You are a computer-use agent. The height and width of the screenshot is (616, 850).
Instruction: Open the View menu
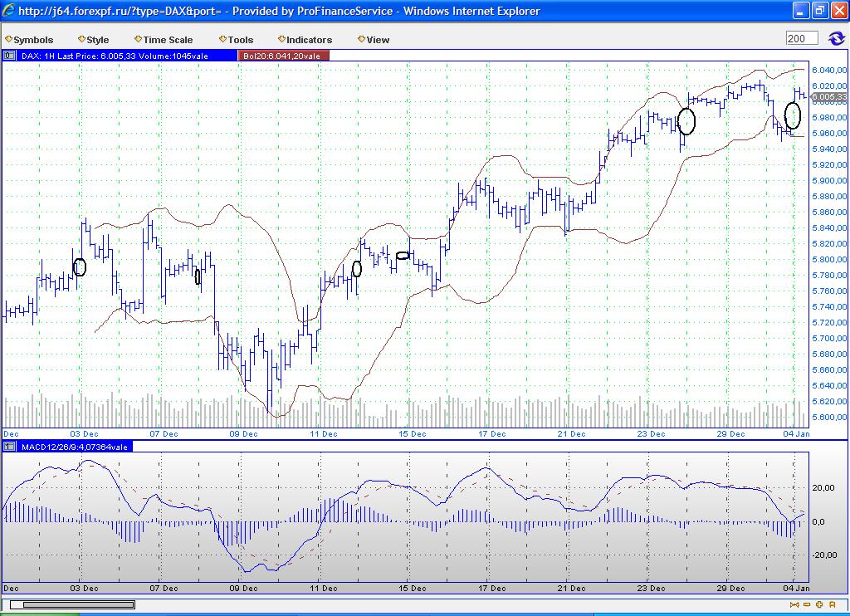(x=374, y=40)
